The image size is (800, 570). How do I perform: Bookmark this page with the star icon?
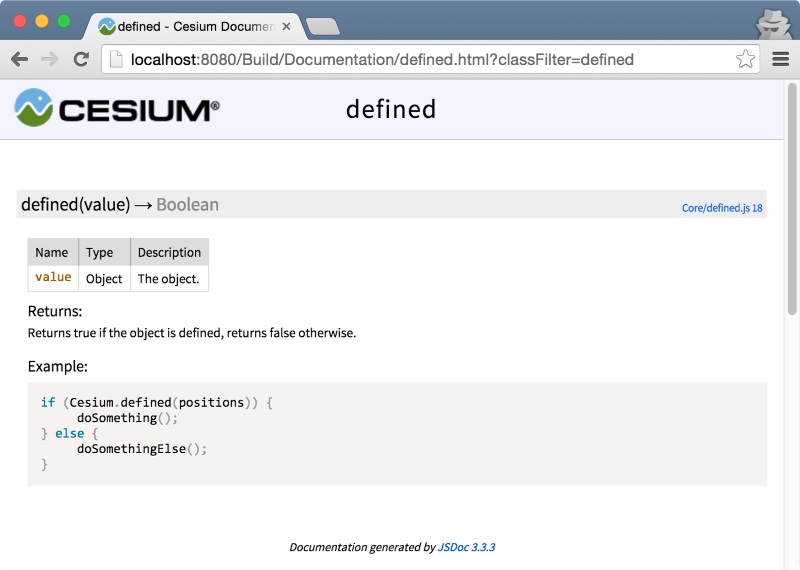[x=745, y=59]
